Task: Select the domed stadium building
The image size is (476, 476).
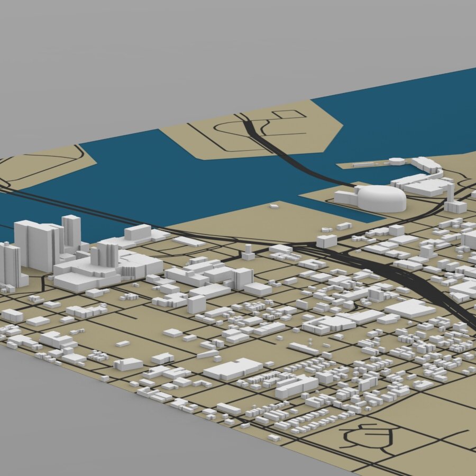Action: click(381, 199)
